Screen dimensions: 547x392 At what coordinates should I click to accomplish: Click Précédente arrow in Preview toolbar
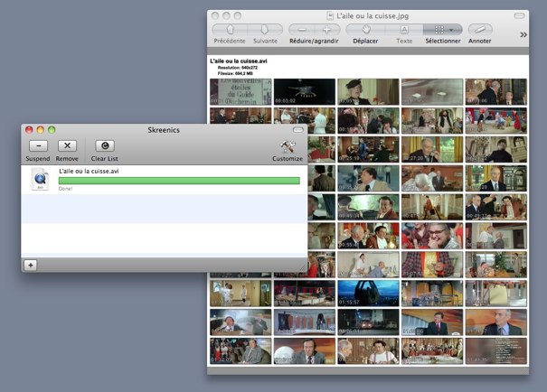[230, 30]
